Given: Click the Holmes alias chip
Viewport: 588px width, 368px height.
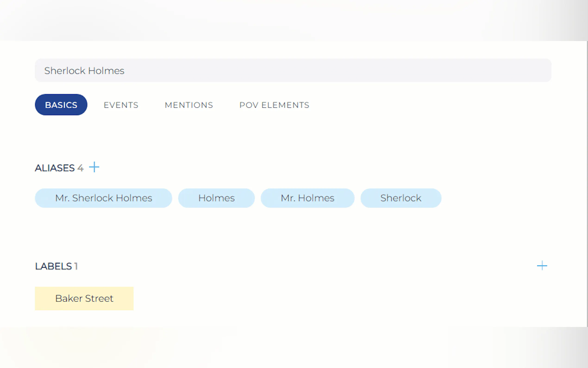Looking at the screenshot, I should 216,198.
